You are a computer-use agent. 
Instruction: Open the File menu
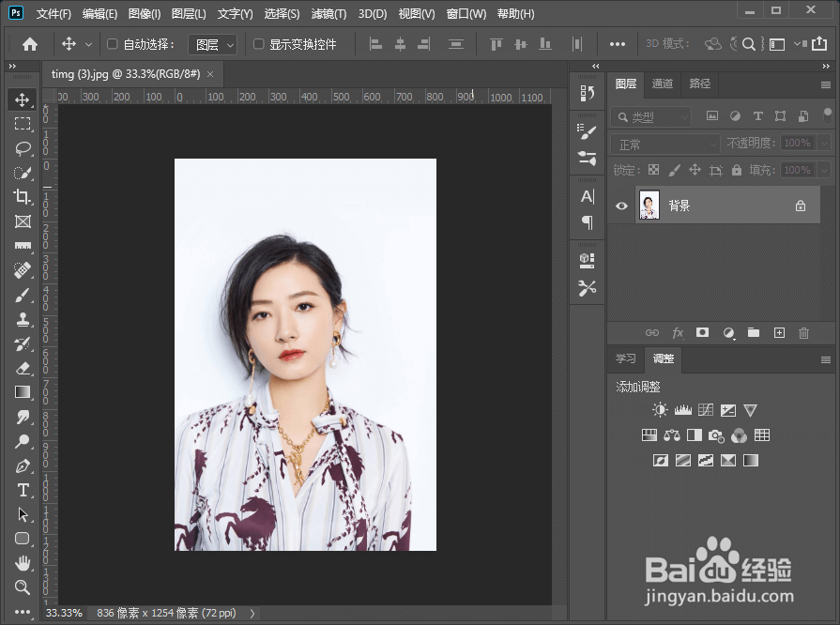tap(53, 14)
